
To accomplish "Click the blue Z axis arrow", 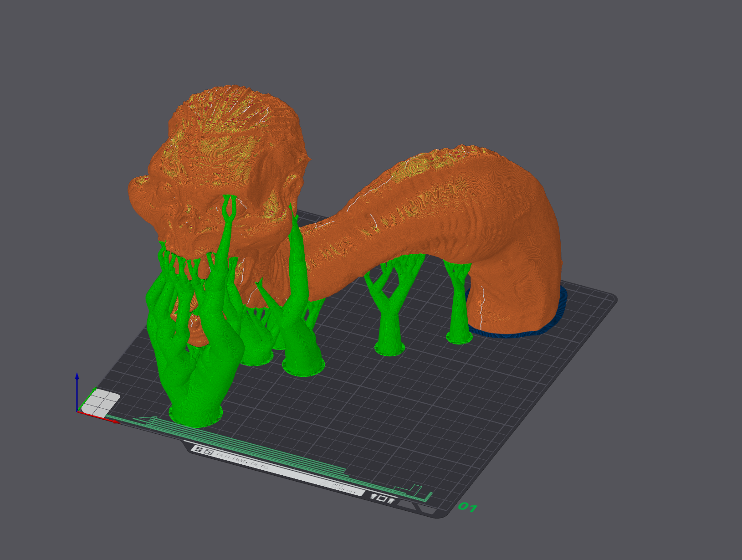I will click(77, 392).
